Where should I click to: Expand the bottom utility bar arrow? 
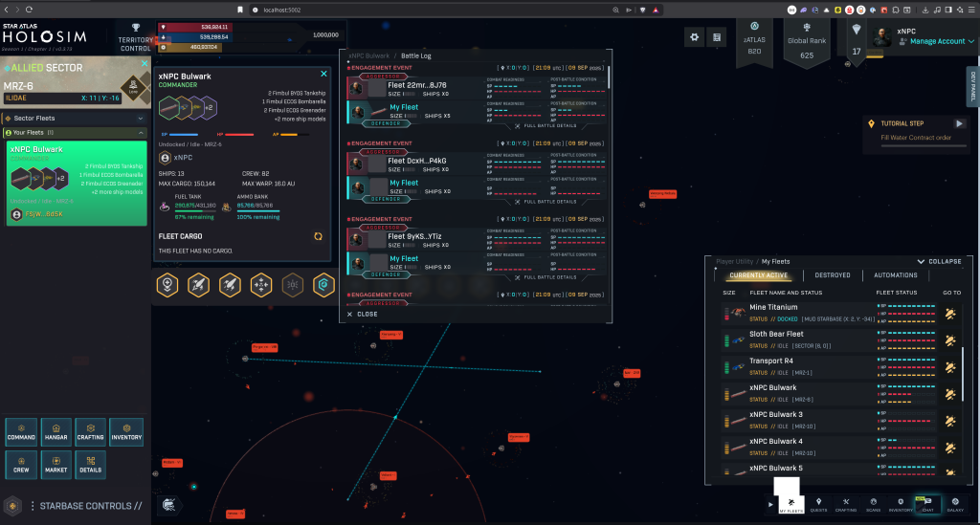tap(770, 504)
